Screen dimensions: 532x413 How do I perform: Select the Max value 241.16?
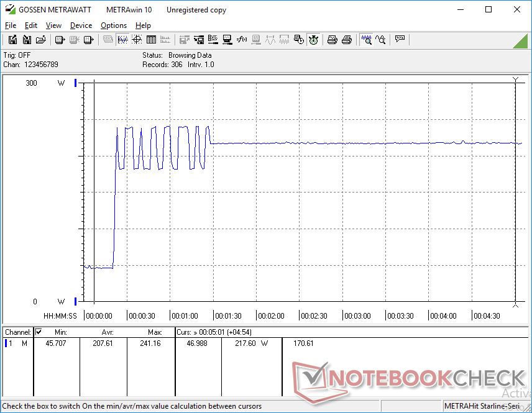pos(150,343)
